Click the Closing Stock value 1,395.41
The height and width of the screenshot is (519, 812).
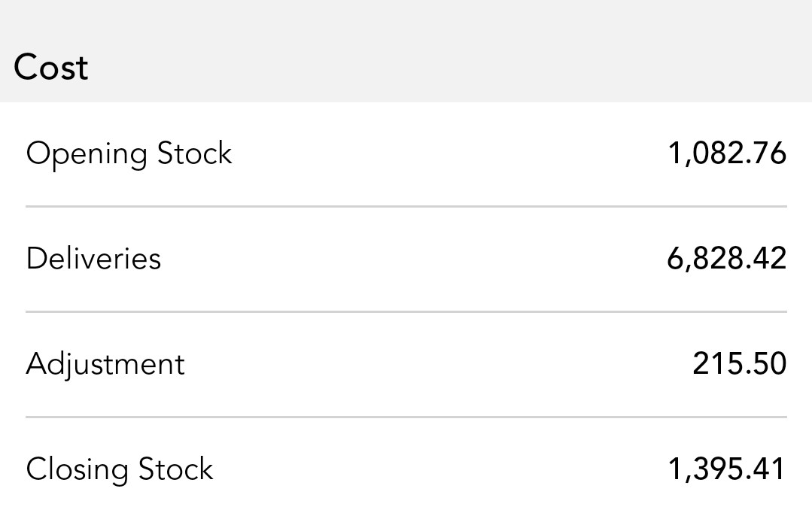[726, 469]
